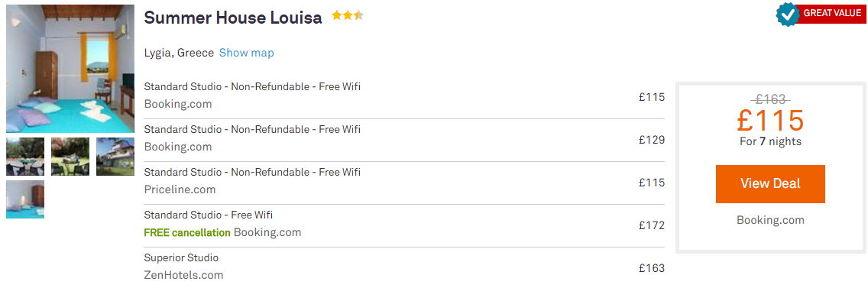Select first Booking.com Standard Studio offer at £115
Image resolution: width=868 pixels, height=288 pixels.
(x=404, y=97)
